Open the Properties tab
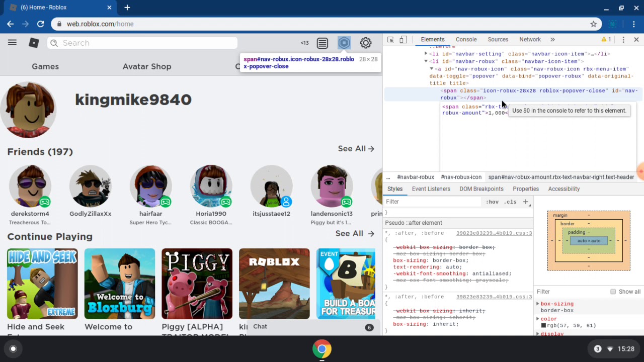The height and width of the screenshot is (362, 644). [526, 189]
